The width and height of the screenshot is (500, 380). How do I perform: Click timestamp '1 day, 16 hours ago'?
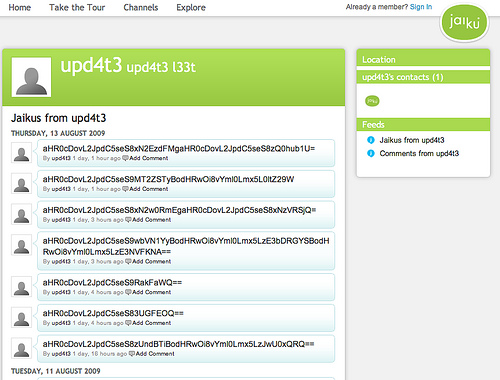pos(100,354)
